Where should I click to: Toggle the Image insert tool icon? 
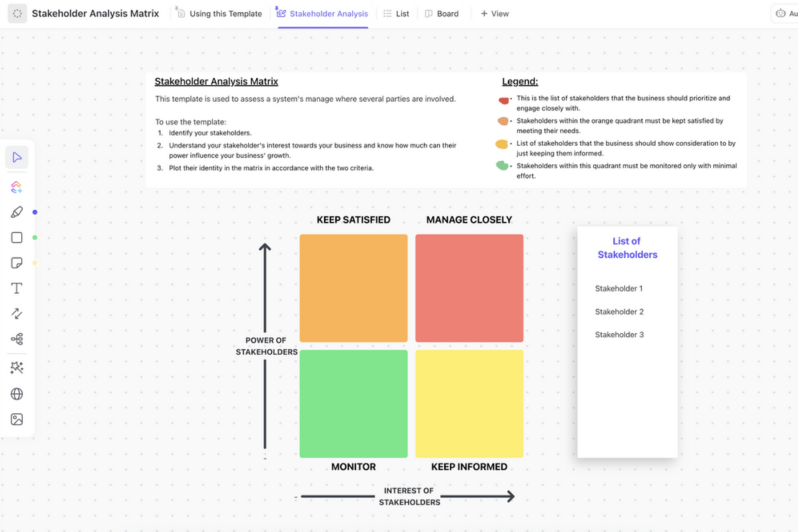click(x=17, y=419)
